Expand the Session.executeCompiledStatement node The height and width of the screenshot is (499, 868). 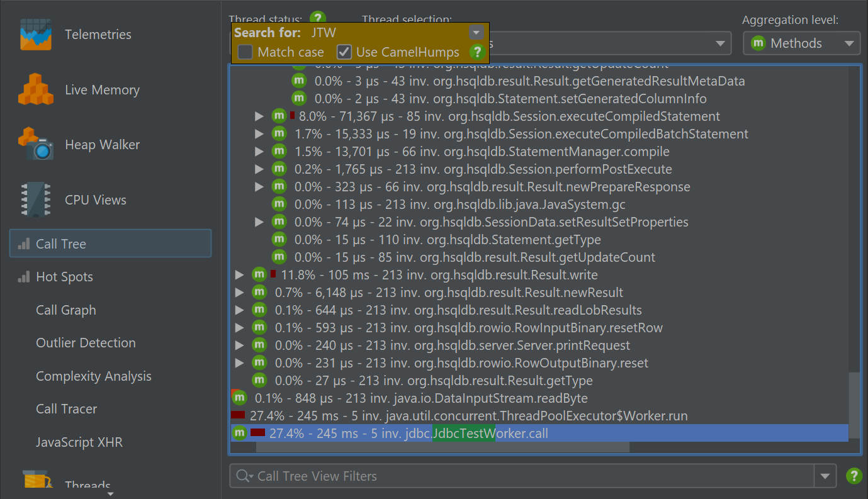click(x=259, y=116)
